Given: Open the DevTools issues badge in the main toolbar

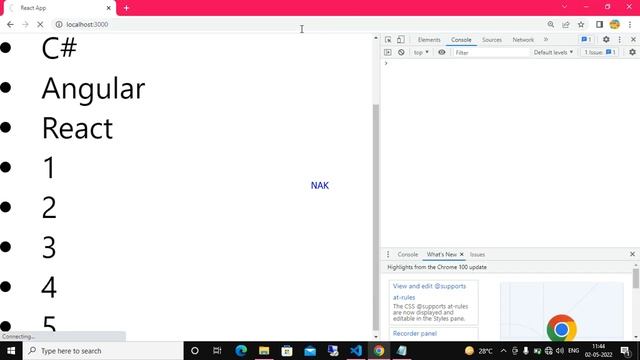Looking at the screenshot, I should click(x=586, y=40).
